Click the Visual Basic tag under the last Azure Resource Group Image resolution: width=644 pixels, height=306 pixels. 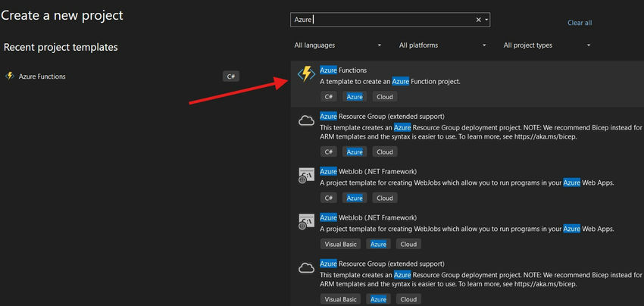(340, 299)
